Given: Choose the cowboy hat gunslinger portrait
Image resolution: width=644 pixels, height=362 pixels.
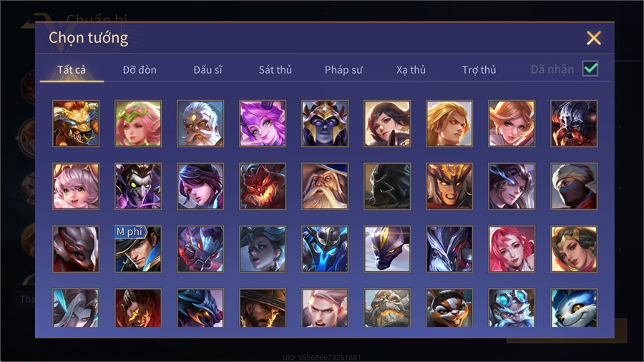Looking at the screenshot, I should tap(263, 308).
